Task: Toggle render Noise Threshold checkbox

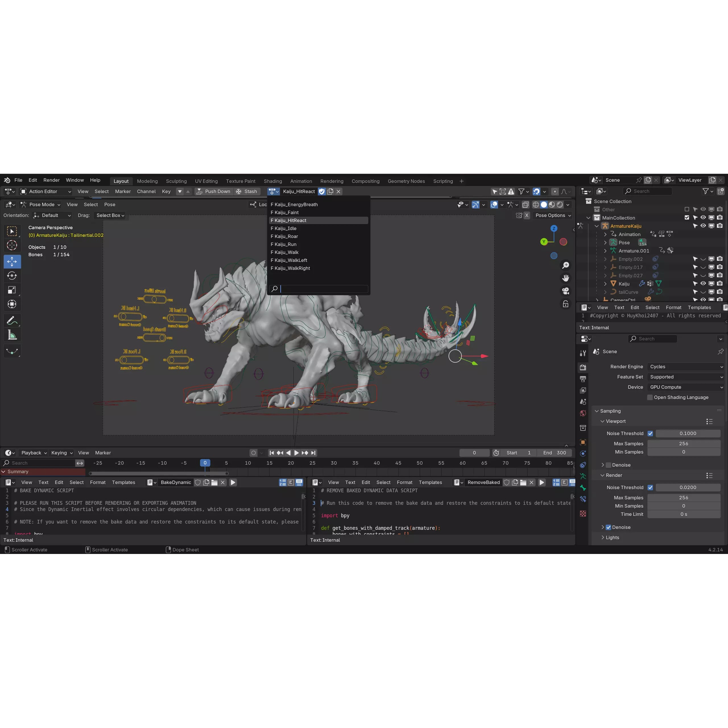Action: [x=650, y=487]
